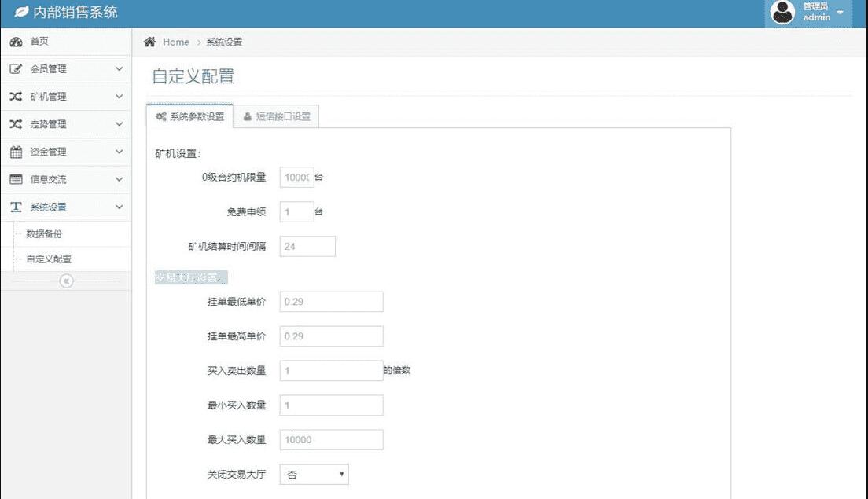Go to 首页 in sidebar

pos(66,42)
